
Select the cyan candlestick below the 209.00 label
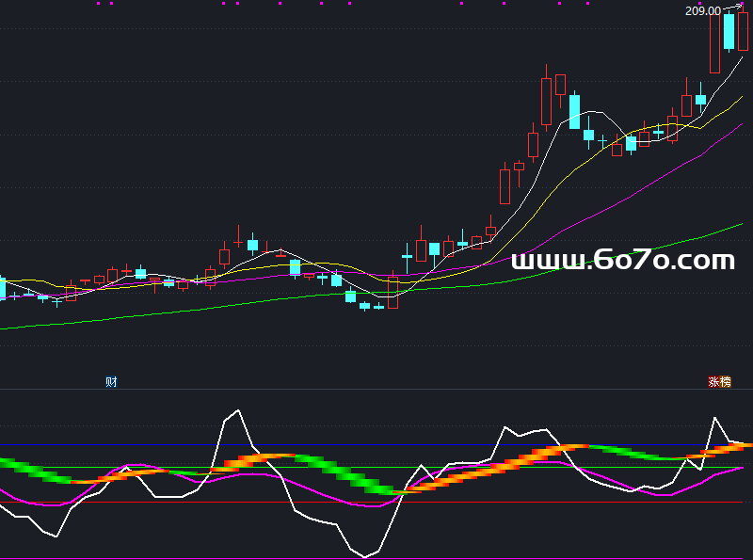tap(729, 31)
